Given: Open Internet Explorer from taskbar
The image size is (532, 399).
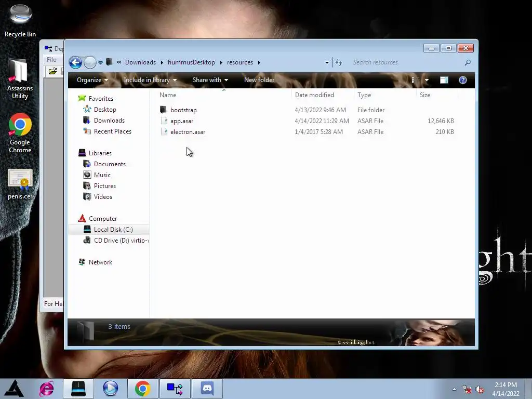Looking at the screenshot, I should [46, 389].
